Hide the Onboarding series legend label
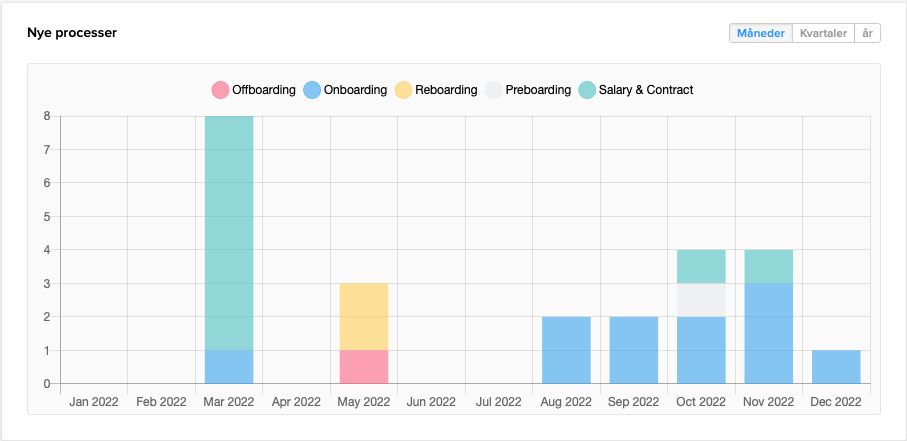Image resolution: width=907 pixels, height=441 pixels. [357, 90]
